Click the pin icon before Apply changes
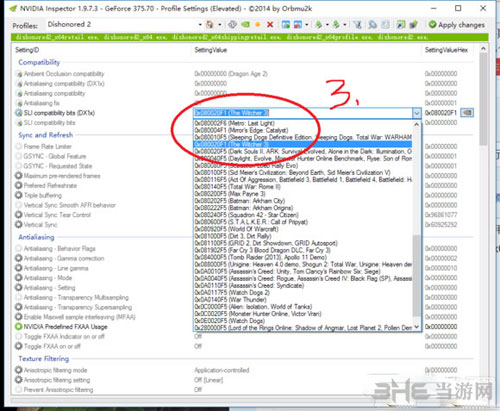The width and height of the screenshot is (500, 411). tap(414, 24)
